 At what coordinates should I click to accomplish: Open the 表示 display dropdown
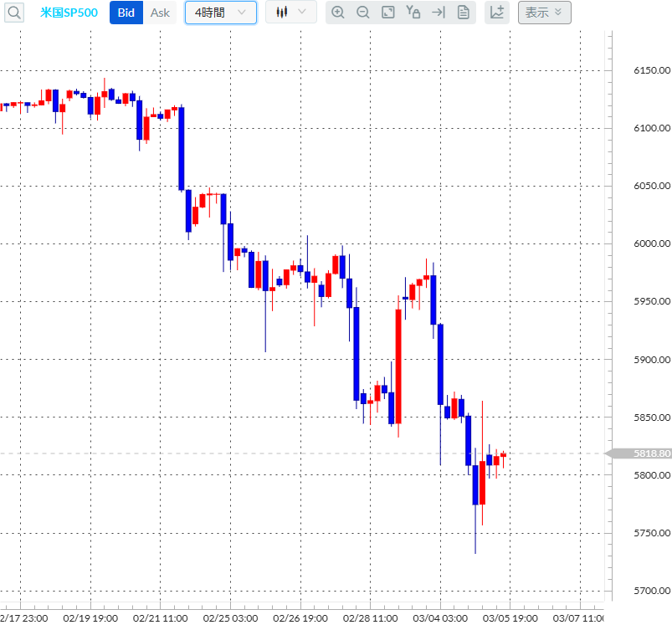[544, 13]
